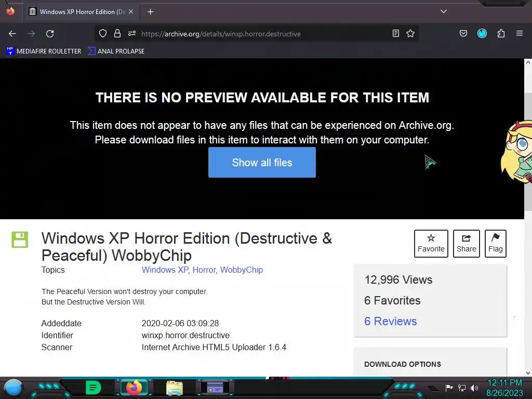This screenshot has height=399, width=532.
Task: Select the added date 2020-02-06 03:09:28
Action: click(x=180, y=323)
